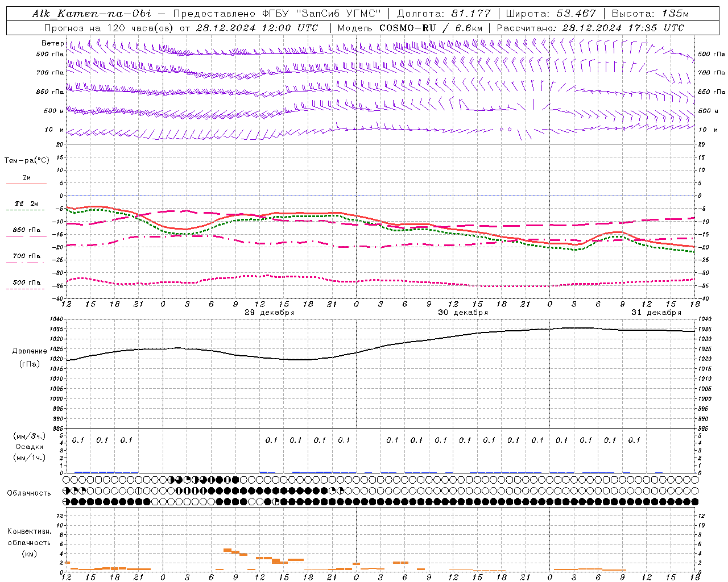The width and height of the screenshot is (728, 582).
Task: Click the (мм/1ч.) units label
Action: pos(30,458)
